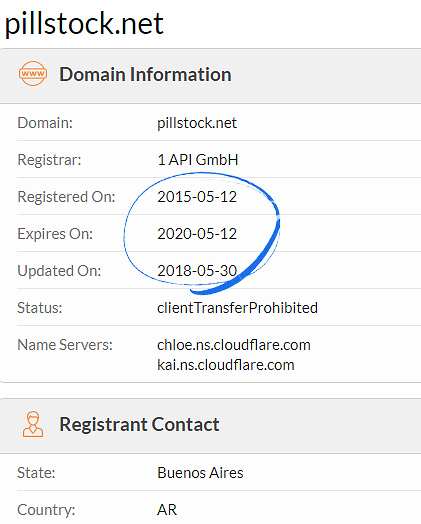
Task: Click the Buenos Aires state value
Action: [x=200, y=473]
